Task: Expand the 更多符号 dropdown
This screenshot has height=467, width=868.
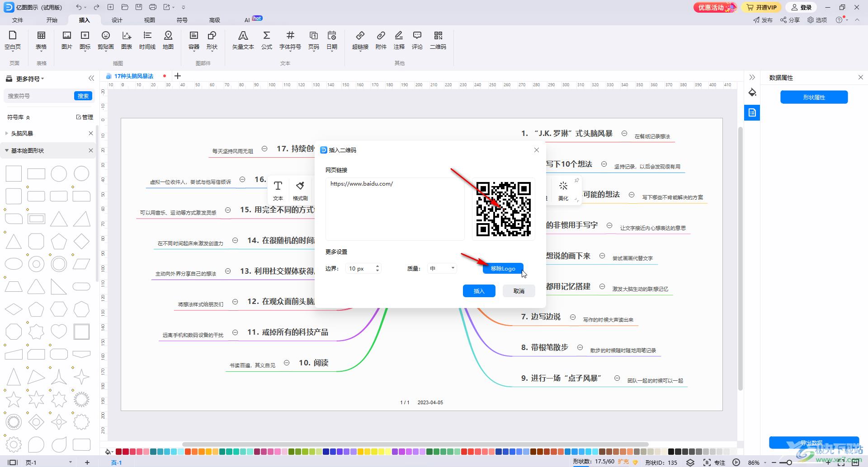Action: pos(30,79)
